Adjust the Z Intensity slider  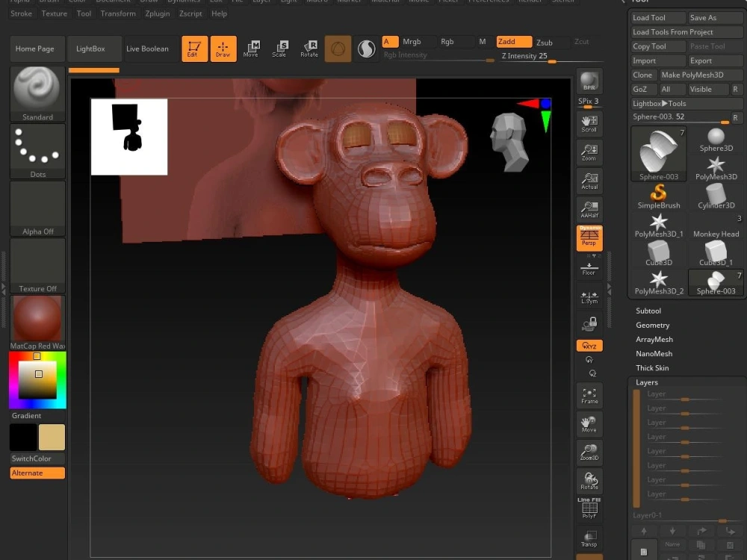click(x=552, y=56)
